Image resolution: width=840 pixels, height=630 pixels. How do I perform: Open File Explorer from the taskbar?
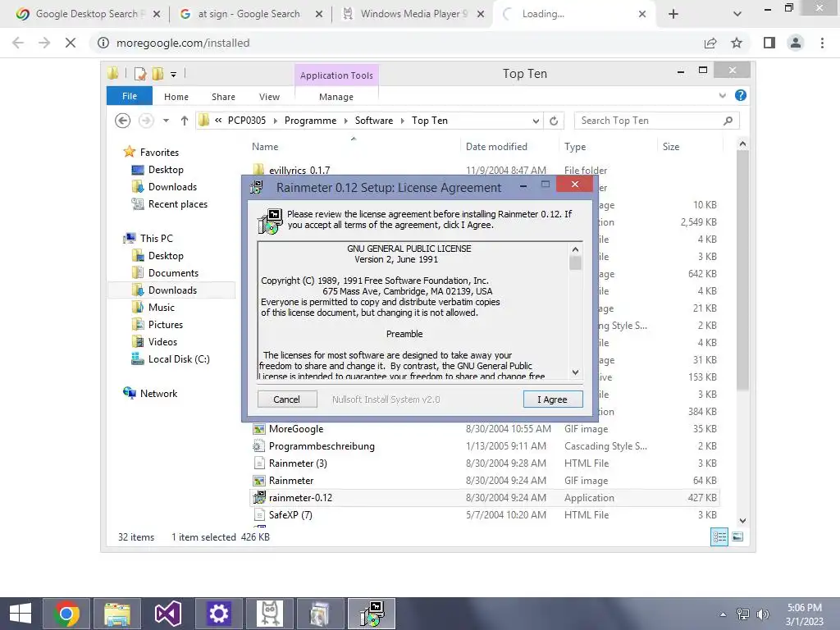click(x=117, y=614)
